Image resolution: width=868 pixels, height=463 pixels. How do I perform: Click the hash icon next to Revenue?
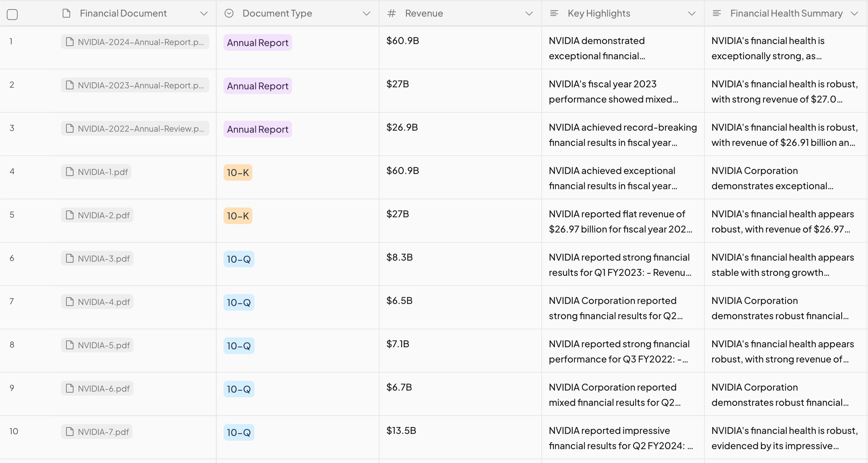point(392,14)
